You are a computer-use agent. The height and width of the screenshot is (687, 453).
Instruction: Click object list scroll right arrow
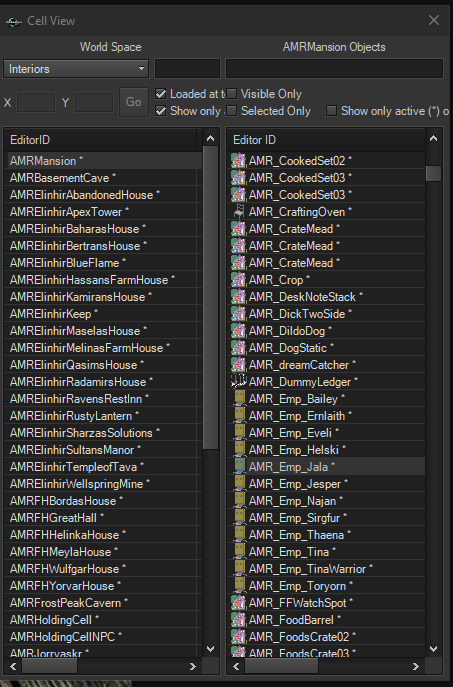pos(415,666)
